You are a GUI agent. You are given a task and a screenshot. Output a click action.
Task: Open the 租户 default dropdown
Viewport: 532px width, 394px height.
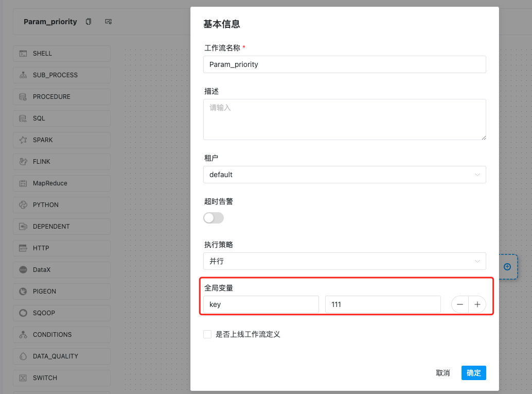coord(344,175)
